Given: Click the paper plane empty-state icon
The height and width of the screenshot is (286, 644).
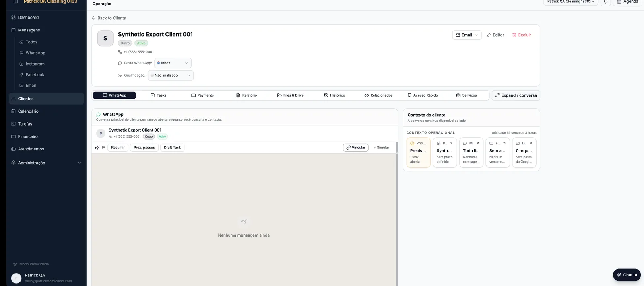Looking at the screenshot, I should pyautogui.click(x=244, y=222).
